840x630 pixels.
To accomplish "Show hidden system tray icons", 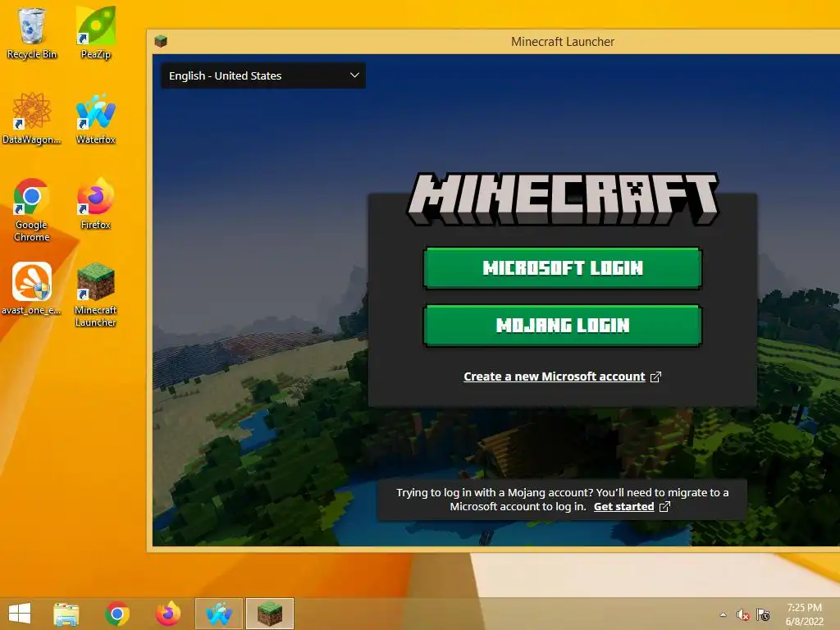I will pyautogui.click(x=724, y=614).
